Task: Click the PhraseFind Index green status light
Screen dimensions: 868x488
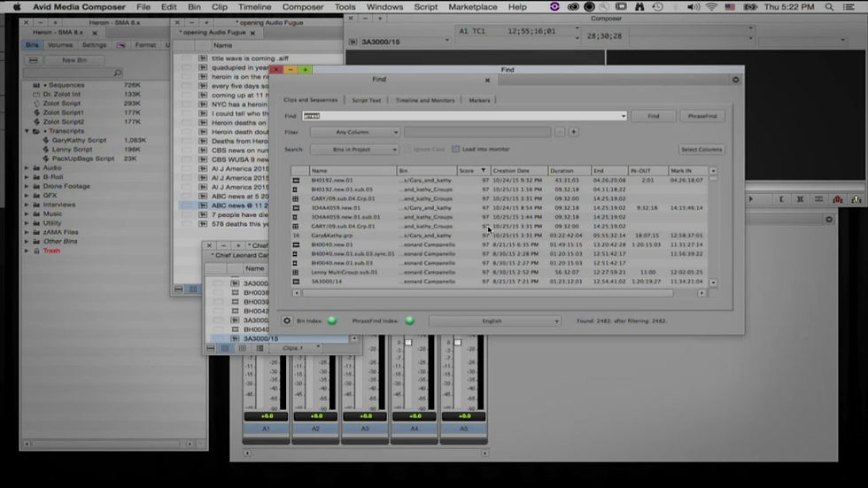Action: (409, 321)
